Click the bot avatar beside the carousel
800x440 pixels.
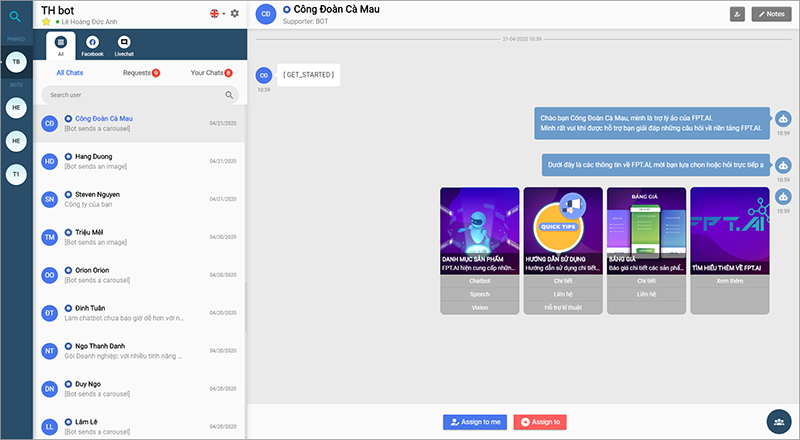pos(783,197)
